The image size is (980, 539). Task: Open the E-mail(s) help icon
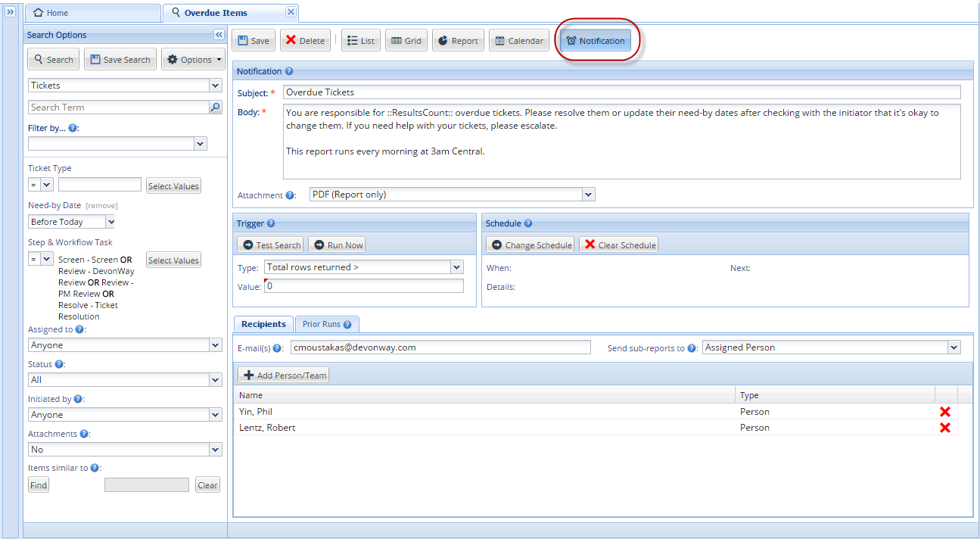tap(278, 348)
